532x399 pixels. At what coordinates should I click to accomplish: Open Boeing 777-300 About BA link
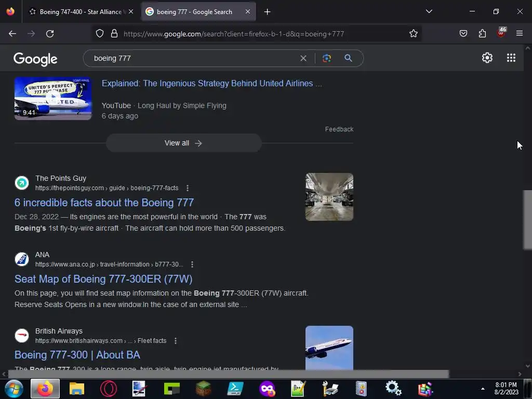(x=77, y=355)
